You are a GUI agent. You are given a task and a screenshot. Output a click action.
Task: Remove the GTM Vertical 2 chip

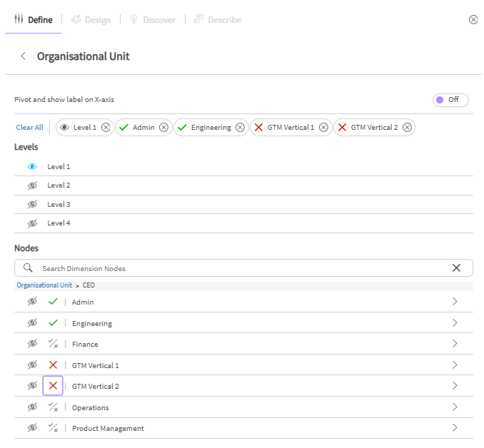pyautogui.click(x=407, y=128)
